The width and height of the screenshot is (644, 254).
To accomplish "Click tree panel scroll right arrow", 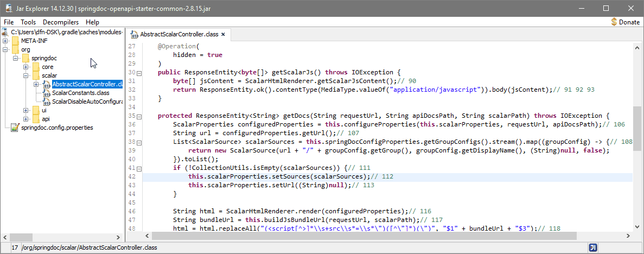I will click(118, 237).
